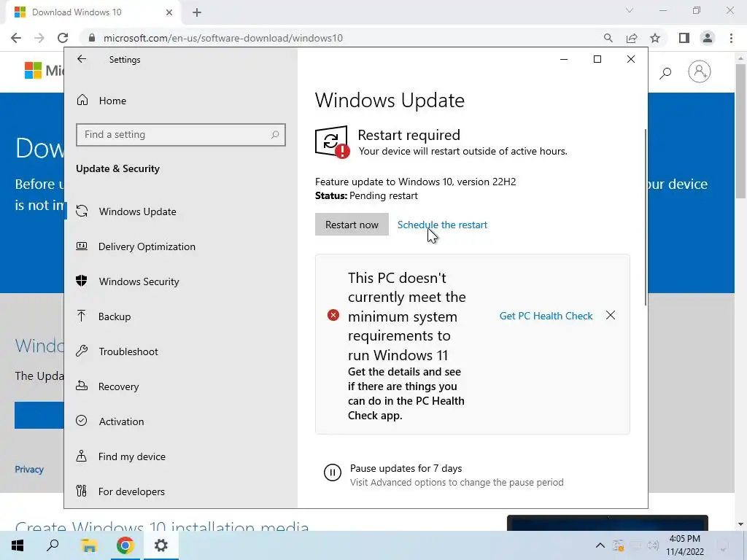
Task: Dismiss the Windows 11 requirements notice
Action: tap(611, 315)
